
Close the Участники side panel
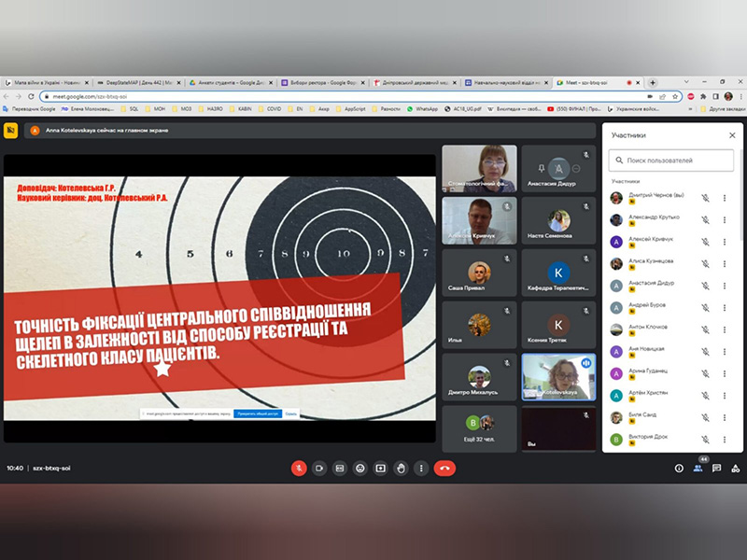coord(732,135)
